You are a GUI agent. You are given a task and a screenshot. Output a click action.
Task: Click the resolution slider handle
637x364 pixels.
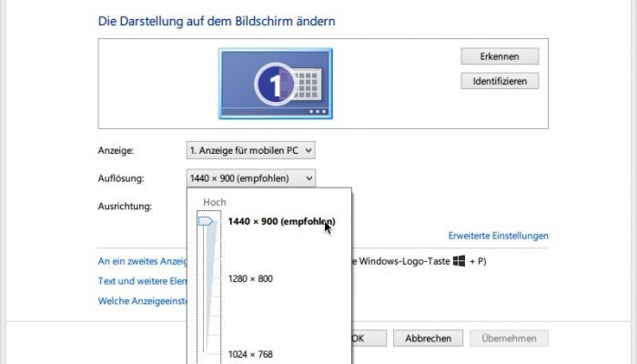pos(206,221)
